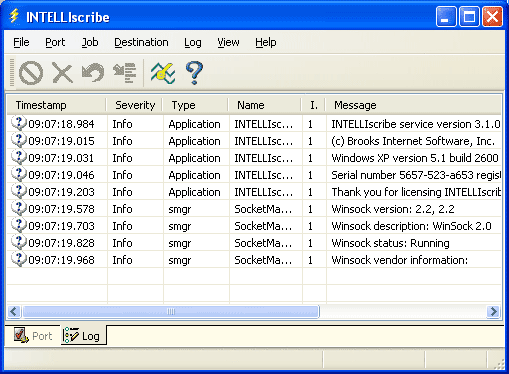Click the horizontal scrollbar left arrow
Image resolution: width=509 pixels, height=374 pixels.
click(14, 312)
